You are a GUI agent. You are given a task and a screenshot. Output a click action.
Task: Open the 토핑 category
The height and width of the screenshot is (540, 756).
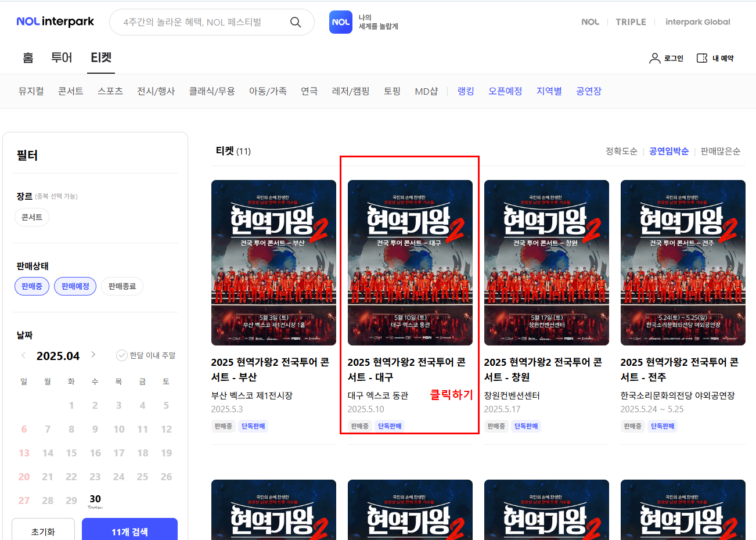393,91
